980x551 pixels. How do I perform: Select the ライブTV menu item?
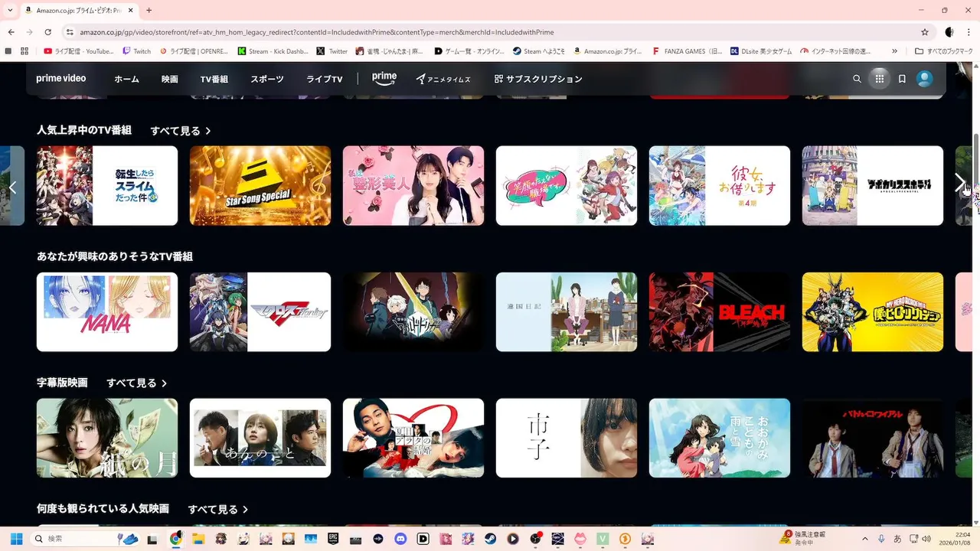pos(324,79)
